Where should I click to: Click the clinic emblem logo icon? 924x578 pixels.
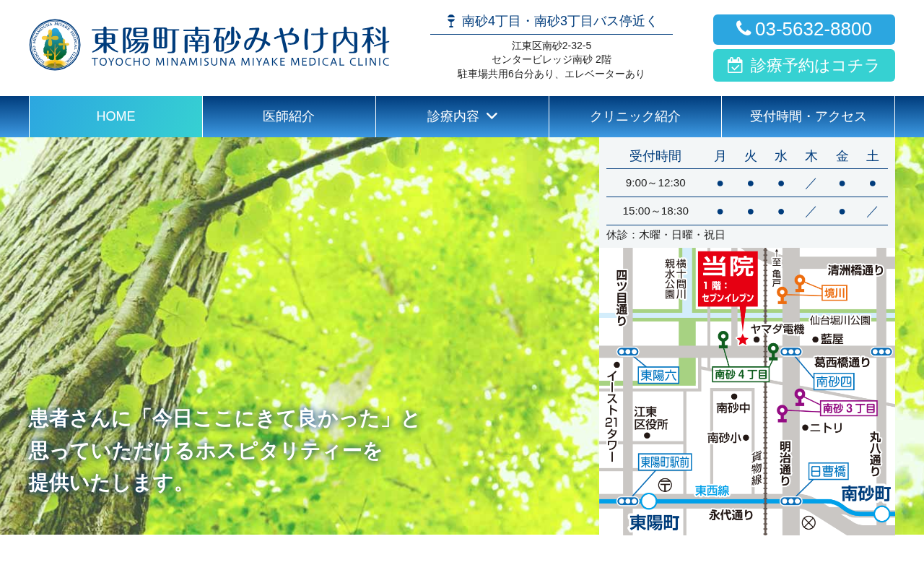(55, 45)
